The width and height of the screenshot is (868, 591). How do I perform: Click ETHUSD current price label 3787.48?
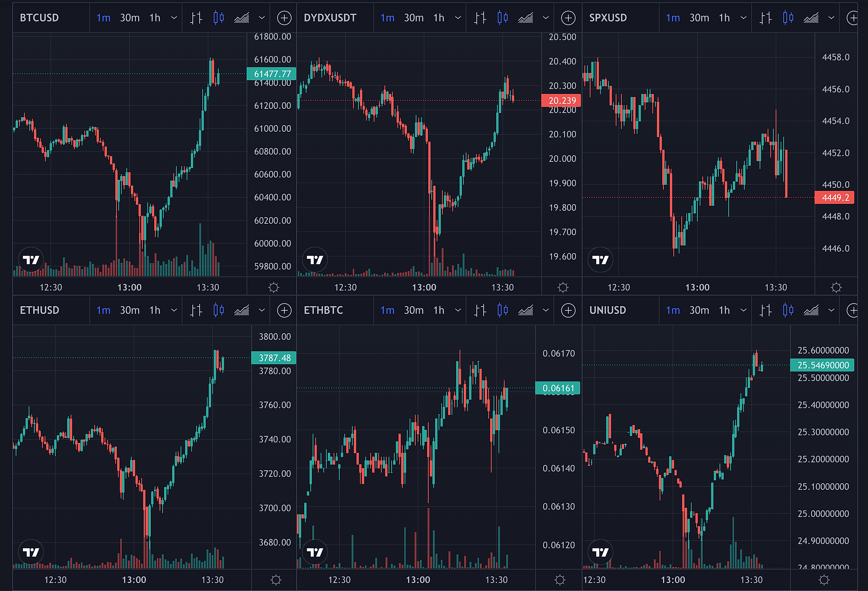pyautogui.click(x=274, y=358)
